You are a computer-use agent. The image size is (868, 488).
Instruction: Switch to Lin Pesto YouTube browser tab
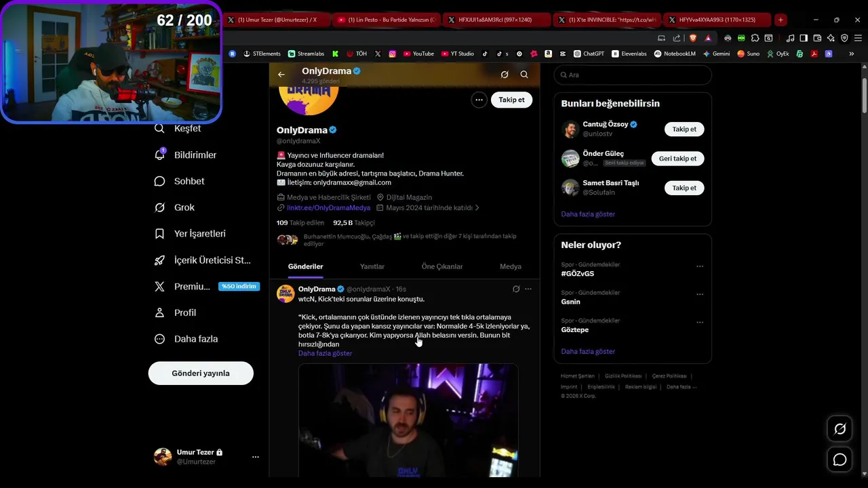pos(387,20)
